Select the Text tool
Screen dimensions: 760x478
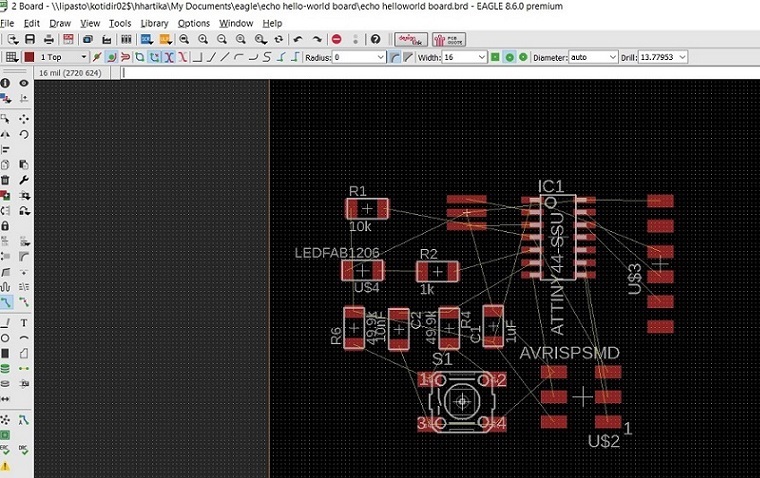[x=24, y=323]
